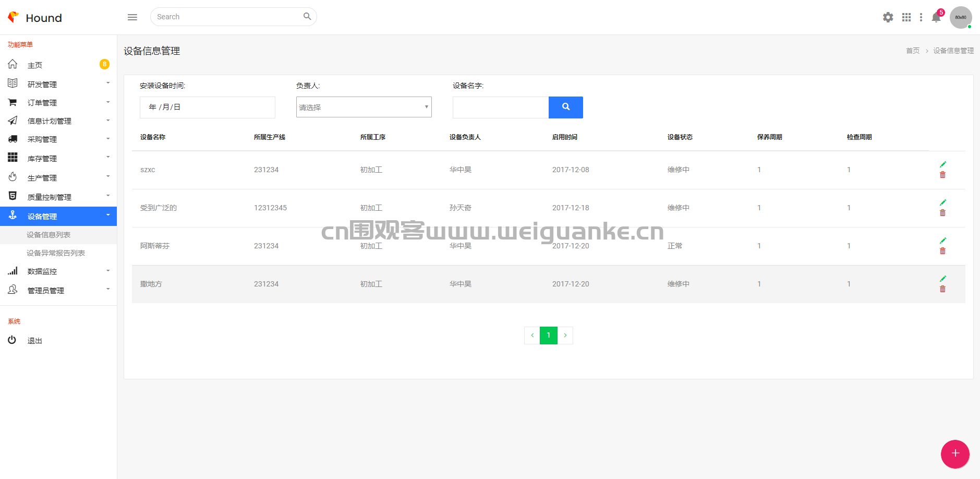Delete the 撒地方 device row
The width and height of the screenshot is (980, 479).
tap(942, 289)
